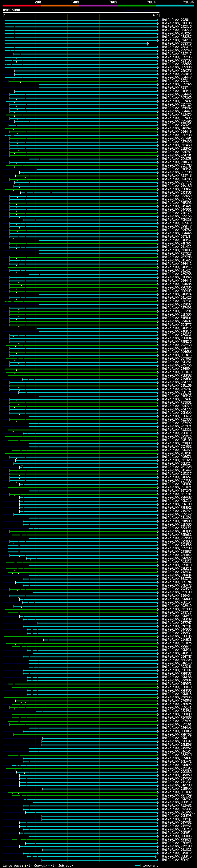
Task: Select the UniRef100_A2SY33 label
Action: click(x=176, y=135)
